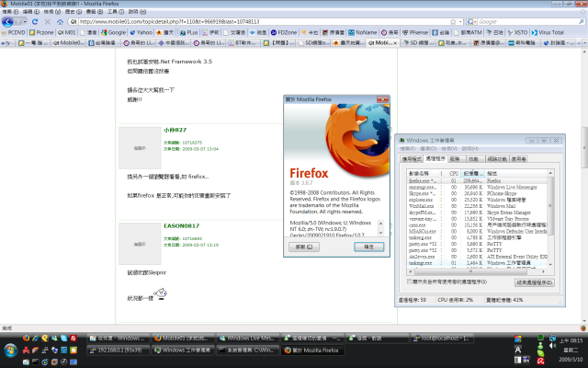Open user profile 小帥827
This screenshot has width=588, height=368.
click(x=175, y=130)
